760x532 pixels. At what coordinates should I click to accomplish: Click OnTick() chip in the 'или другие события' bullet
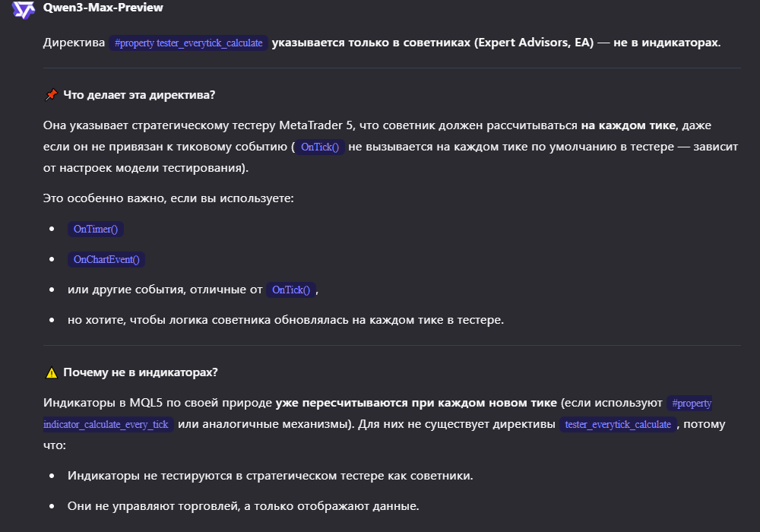tap(291, 290)
